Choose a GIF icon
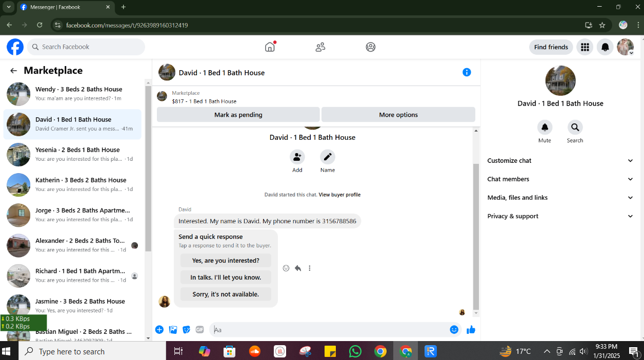The height and width of the screenshot is (360, 644). point(200,330)
